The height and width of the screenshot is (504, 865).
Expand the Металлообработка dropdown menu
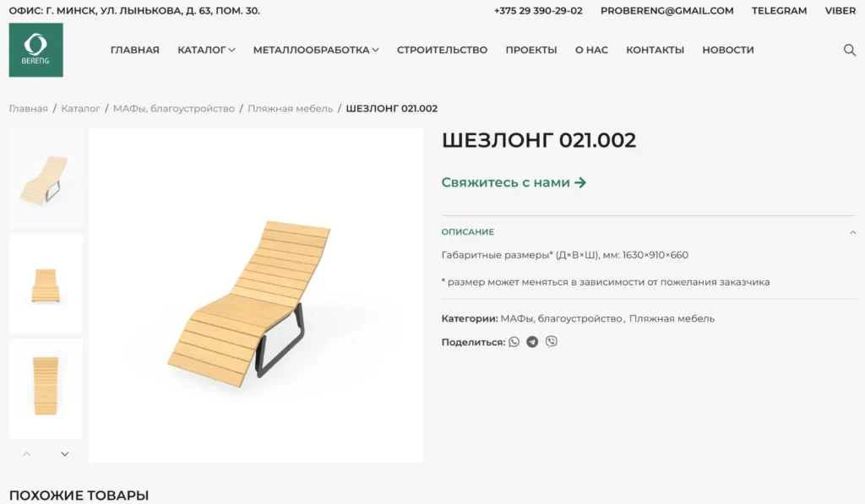(316, 50)
